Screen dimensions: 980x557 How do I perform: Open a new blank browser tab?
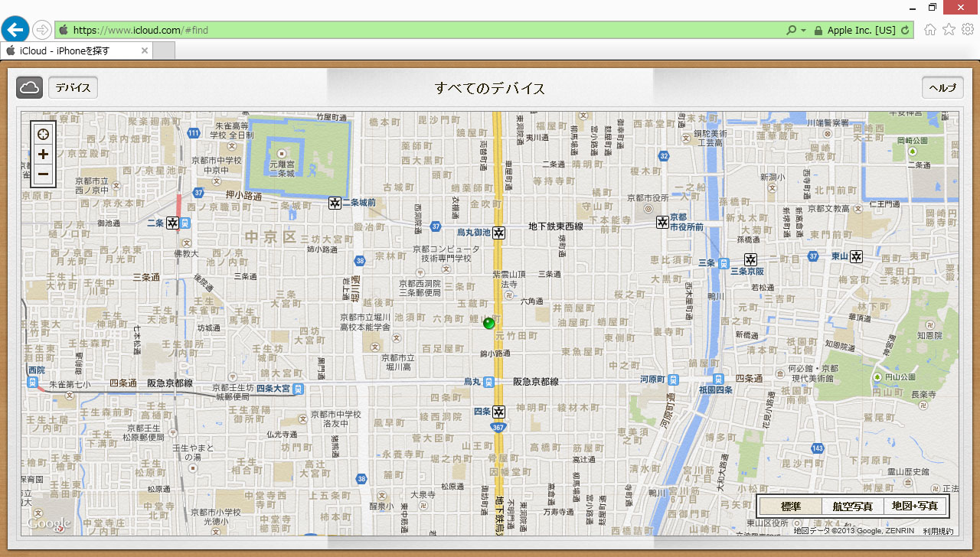click(x=165, y=50)
